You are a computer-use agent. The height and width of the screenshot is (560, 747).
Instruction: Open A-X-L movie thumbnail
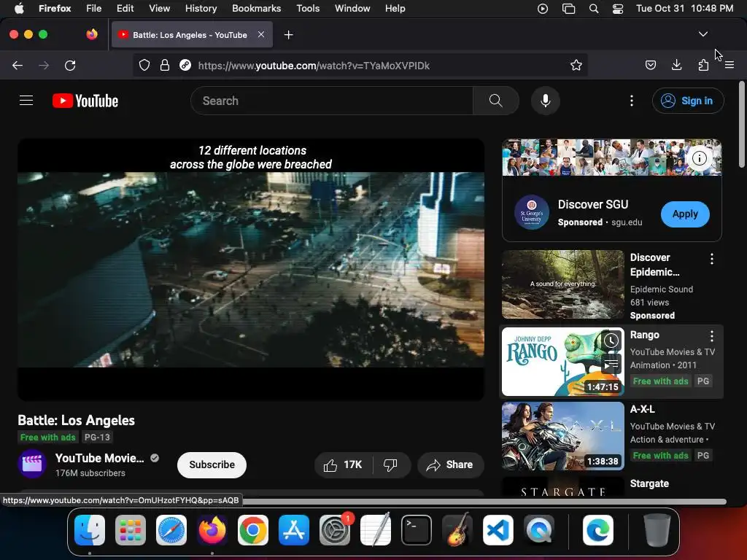[562, 436]
